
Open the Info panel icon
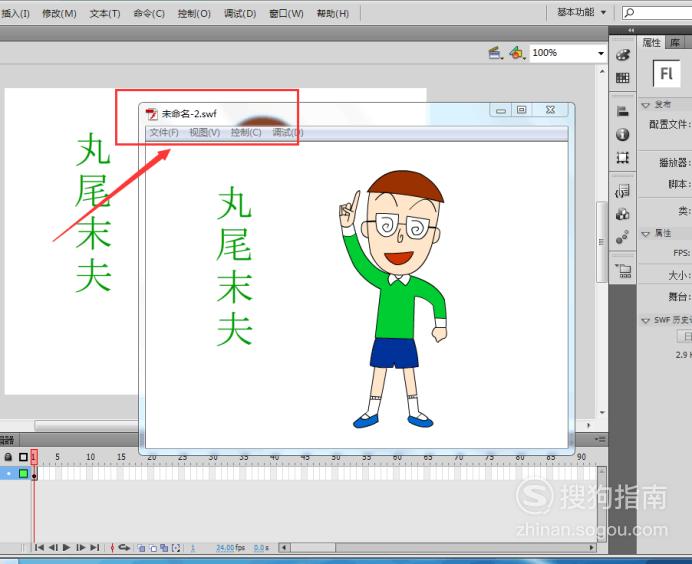tap(623, 135)
